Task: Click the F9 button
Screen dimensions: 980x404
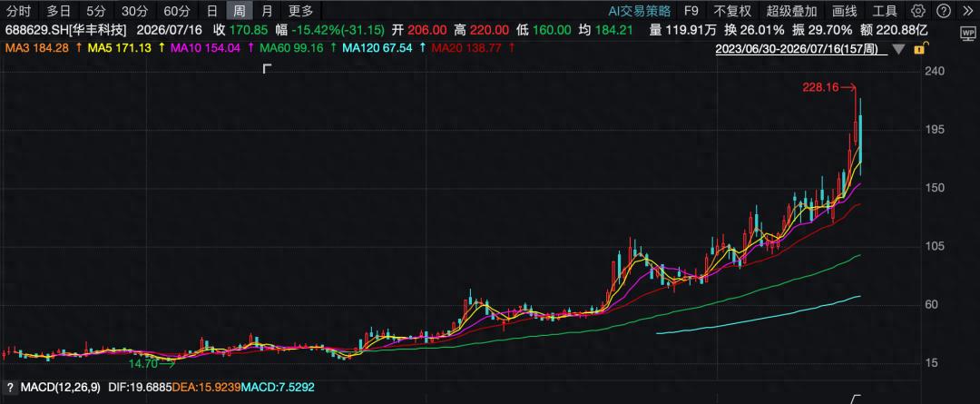Action: point(691,11)
